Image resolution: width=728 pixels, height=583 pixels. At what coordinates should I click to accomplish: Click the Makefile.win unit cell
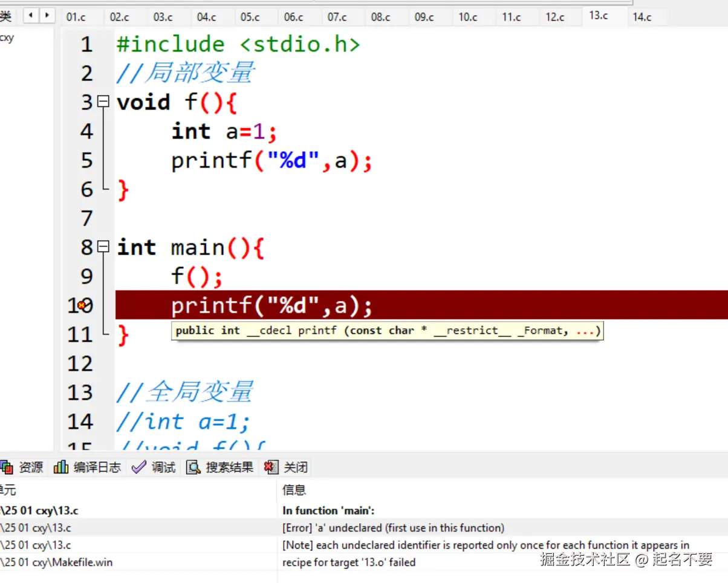(56, 562)
